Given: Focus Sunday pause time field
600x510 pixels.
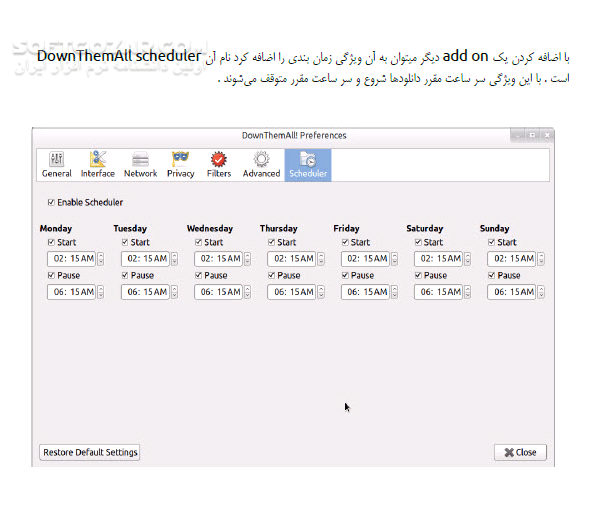Looking at the screenshot, I should [512, 292].
